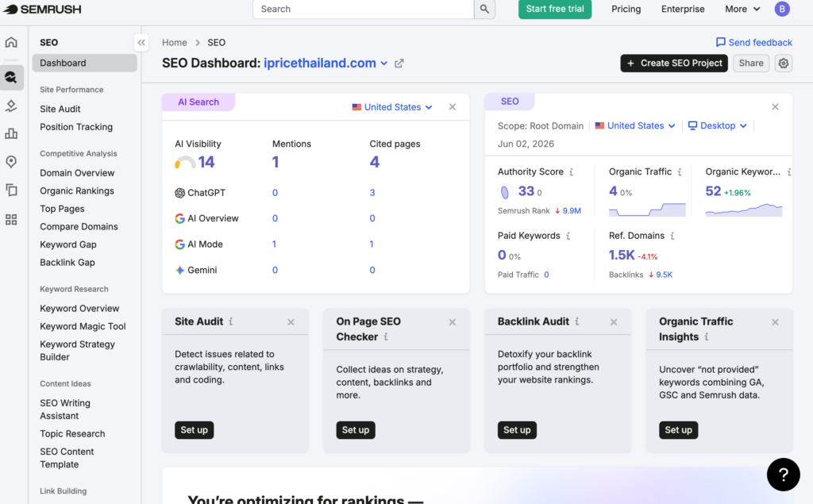Open the user avatar B menu
Image resolution: width=813 pixels, height=504 pixels.
(x=782, y=9)
